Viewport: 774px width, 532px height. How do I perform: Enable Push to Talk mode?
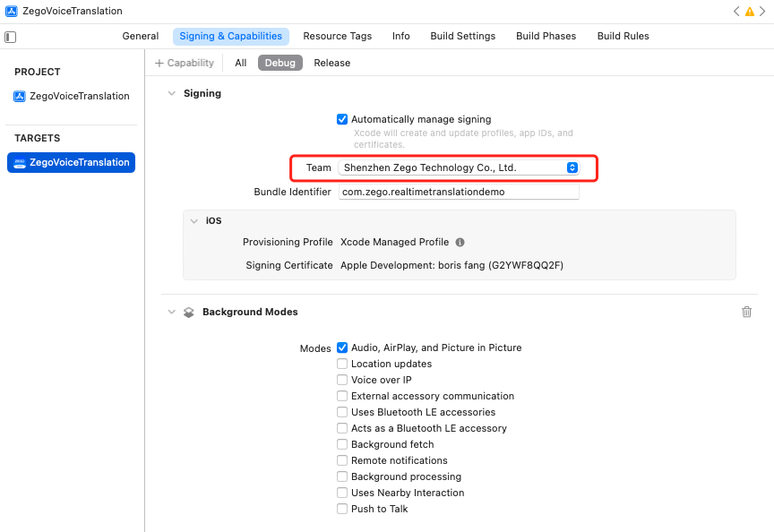pos(342,509)
